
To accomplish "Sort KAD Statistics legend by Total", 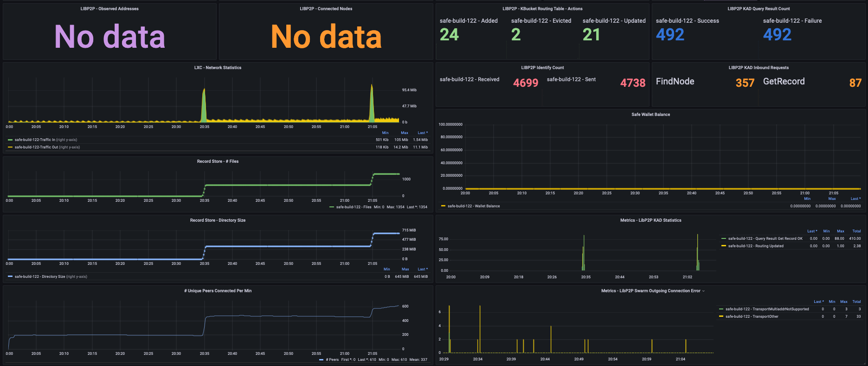I will point(856,231).
